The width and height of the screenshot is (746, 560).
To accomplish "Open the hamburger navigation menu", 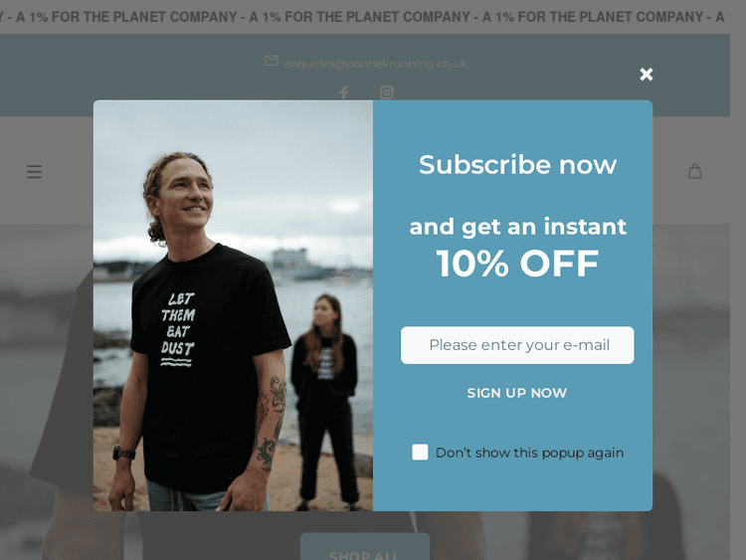I will pyautogui.click(x=34, y=171).
